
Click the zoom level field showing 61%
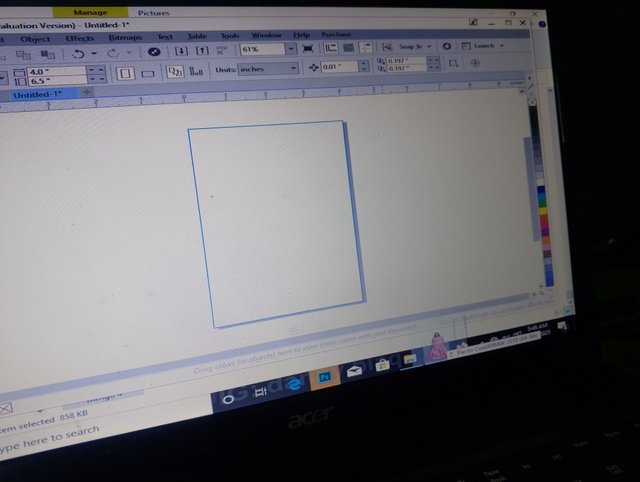[262, 49]
